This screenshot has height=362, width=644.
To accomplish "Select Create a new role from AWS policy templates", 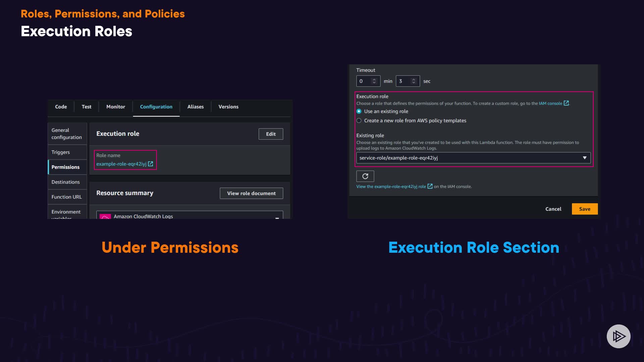I will [359, 121].
